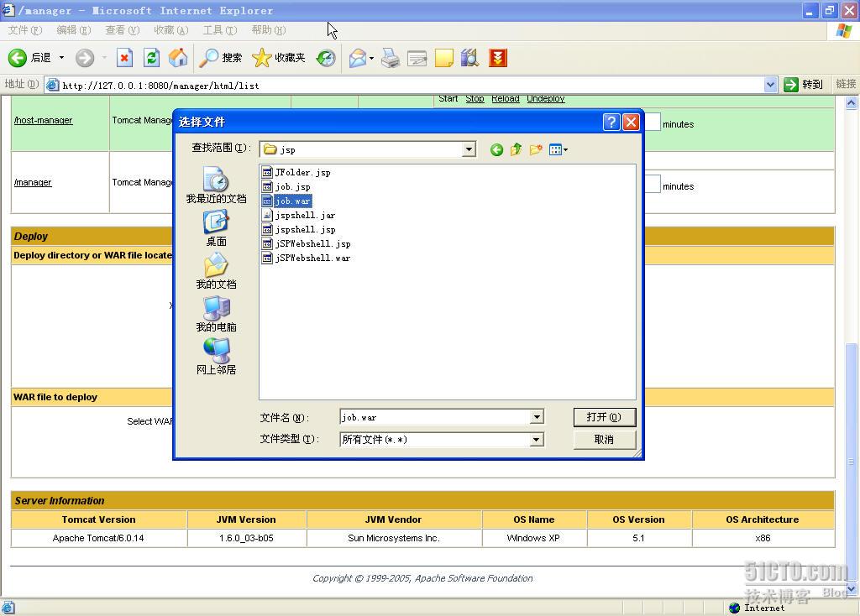Image resolution: width=860 pixels, height=616 pixels.
Task: Open the View menu icon in file dialog
Action: click(558, 149)
